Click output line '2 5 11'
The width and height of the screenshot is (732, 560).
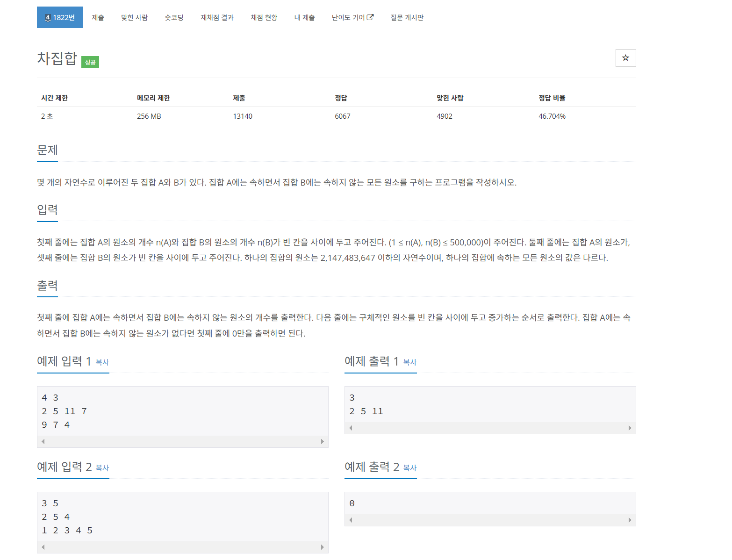(366, 411)
